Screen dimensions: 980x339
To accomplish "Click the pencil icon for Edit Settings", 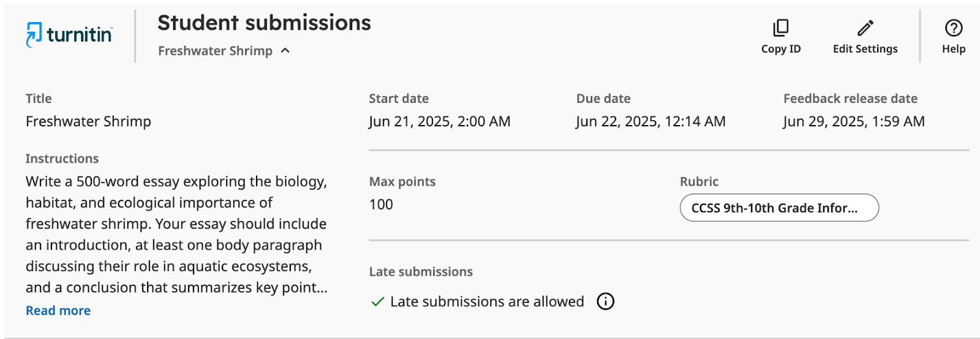I will pyautogui.click(x=865, y=28).
